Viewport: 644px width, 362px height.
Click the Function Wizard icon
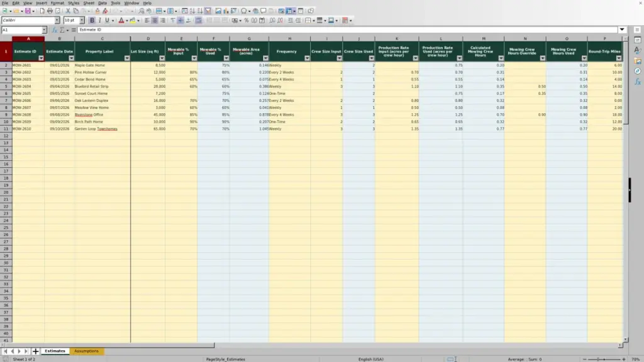tap(55, 30)
